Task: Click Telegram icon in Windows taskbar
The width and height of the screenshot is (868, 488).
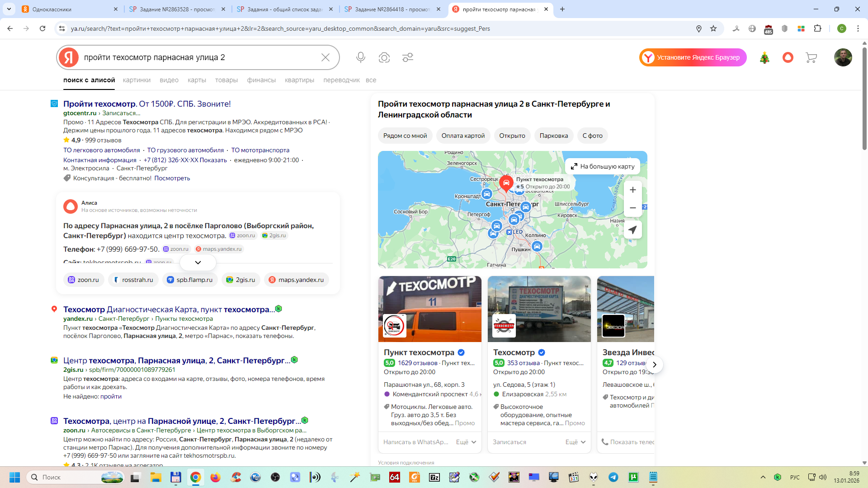Action: coord(613,477)
